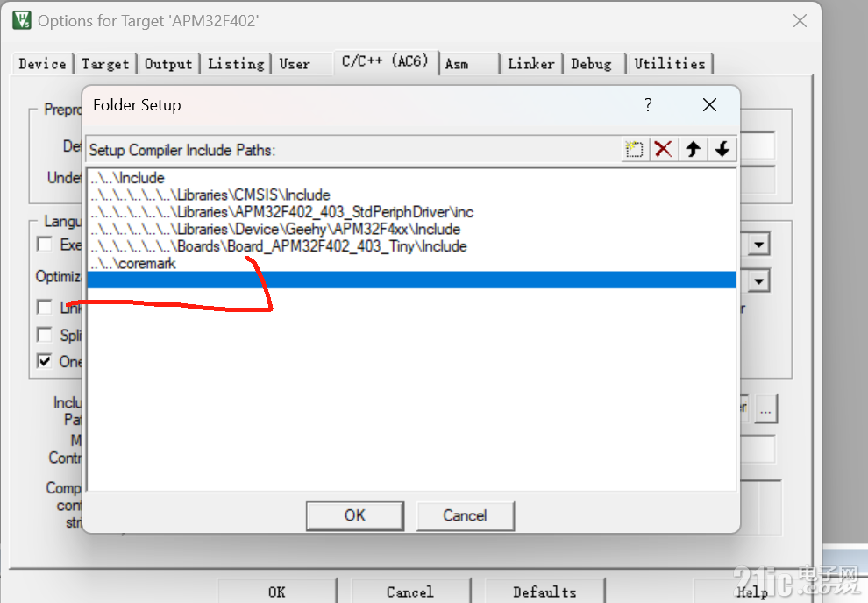Select the C/C++ (AC6) tab
Image resolution: width=868 pixels, height=603 pixels.
coord(385,61)
